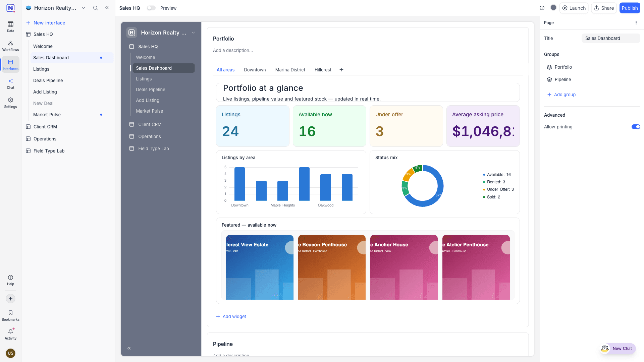The image size is (644, 362).
Task: Search interfaces with the magnifier icon
Action: pyautogui.click(x=96, y=8)
